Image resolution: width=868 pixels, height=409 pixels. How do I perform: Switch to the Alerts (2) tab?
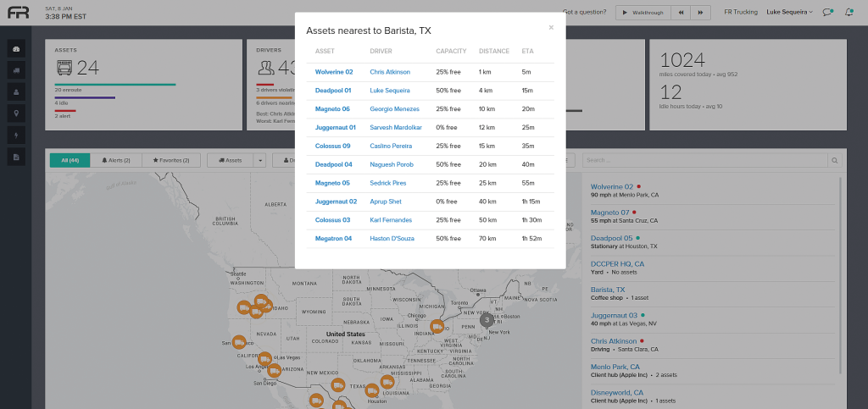click(x=115, y=160)
